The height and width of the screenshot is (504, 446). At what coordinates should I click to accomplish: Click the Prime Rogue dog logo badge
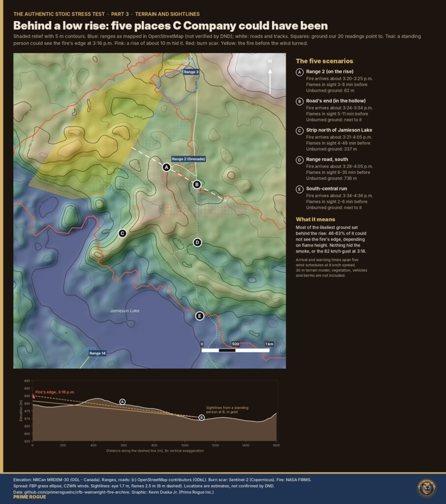click(426, 489)
